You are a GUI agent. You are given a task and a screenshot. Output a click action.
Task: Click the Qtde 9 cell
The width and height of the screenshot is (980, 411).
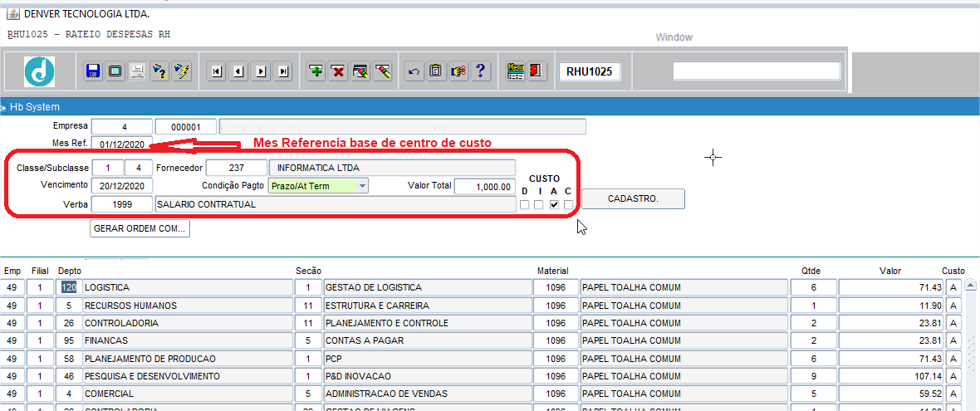(813, 377)
